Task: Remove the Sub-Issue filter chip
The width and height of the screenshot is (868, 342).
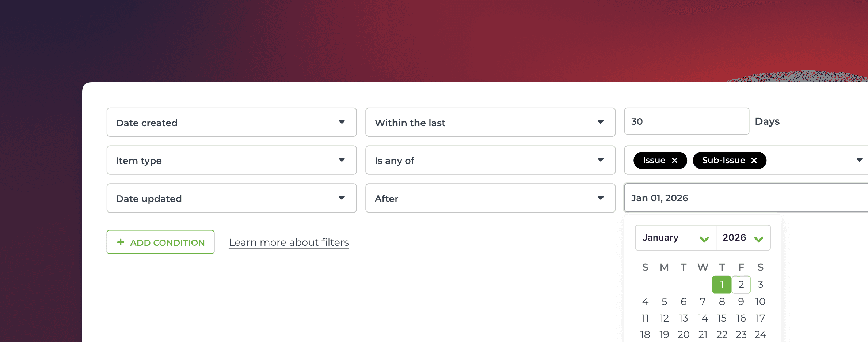Action: (755, 160)
